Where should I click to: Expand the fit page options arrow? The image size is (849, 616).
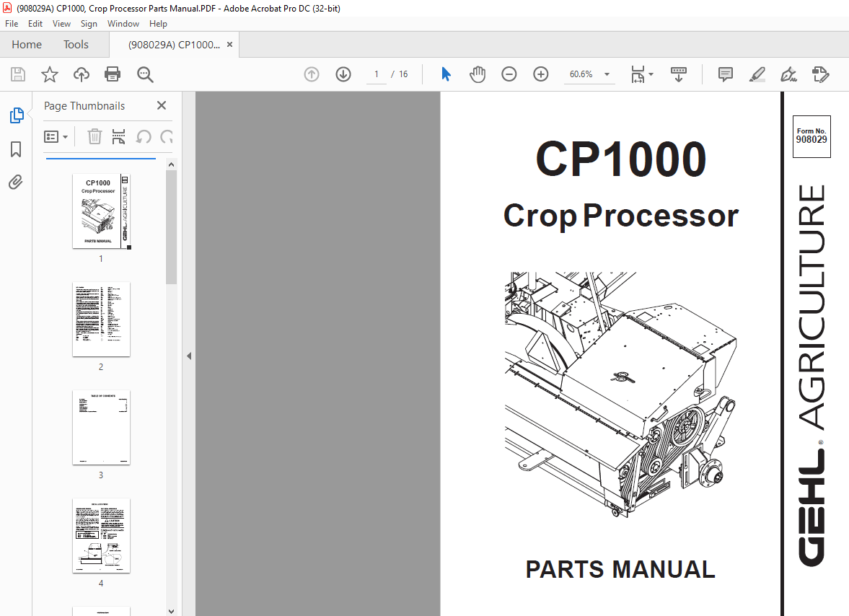[651, 74]
